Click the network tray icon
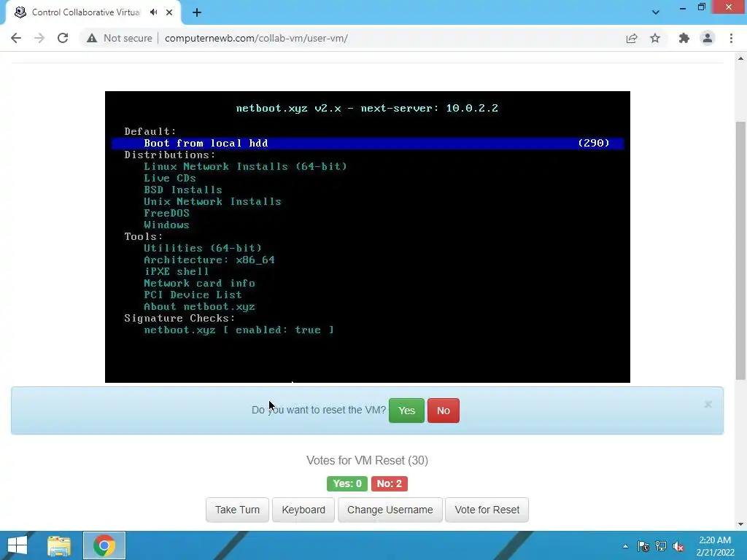Viewport: 747px width, 560px height. (x=661, y=546)
